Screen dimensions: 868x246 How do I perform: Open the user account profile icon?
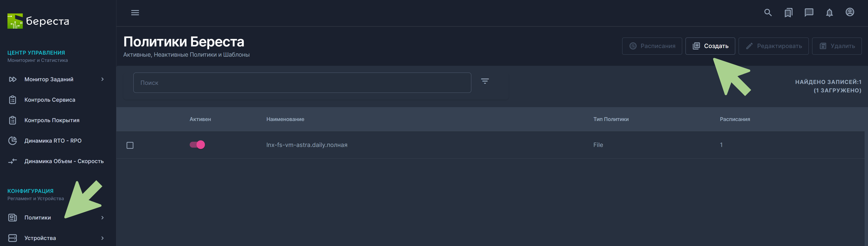[x=849, y=12]
